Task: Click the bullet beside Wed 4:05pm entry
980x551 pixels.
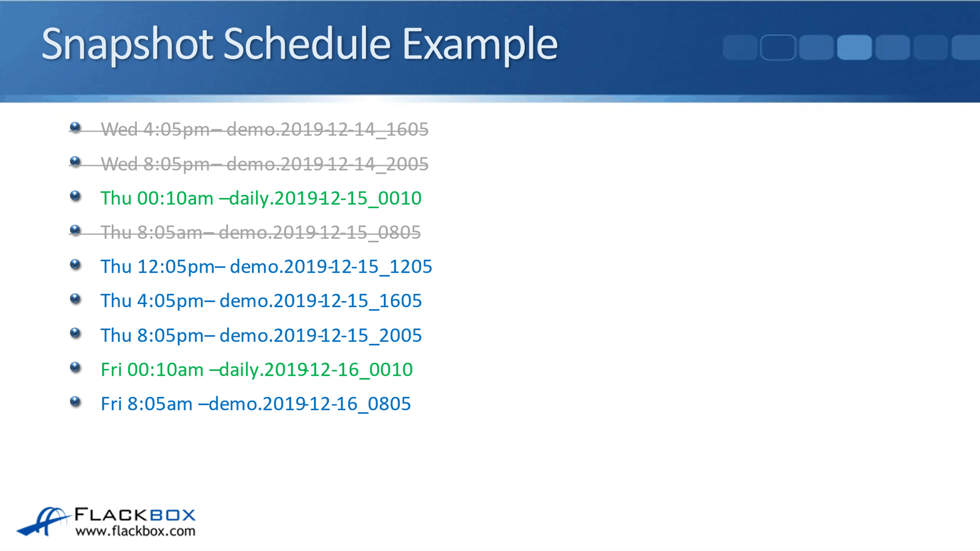Action: 75,127
